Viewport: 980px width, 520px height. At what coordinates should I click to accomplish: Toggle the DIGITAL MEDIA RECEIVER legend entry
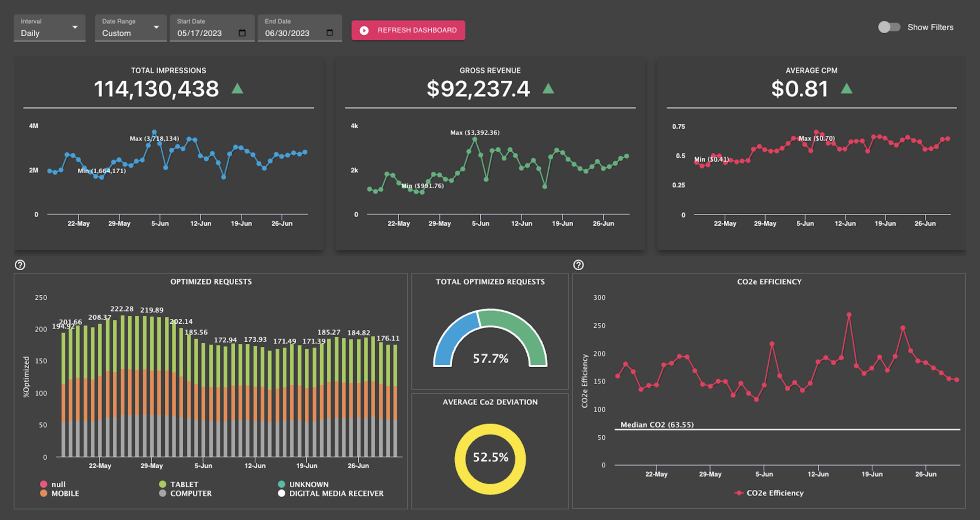(x=331, y=493)
